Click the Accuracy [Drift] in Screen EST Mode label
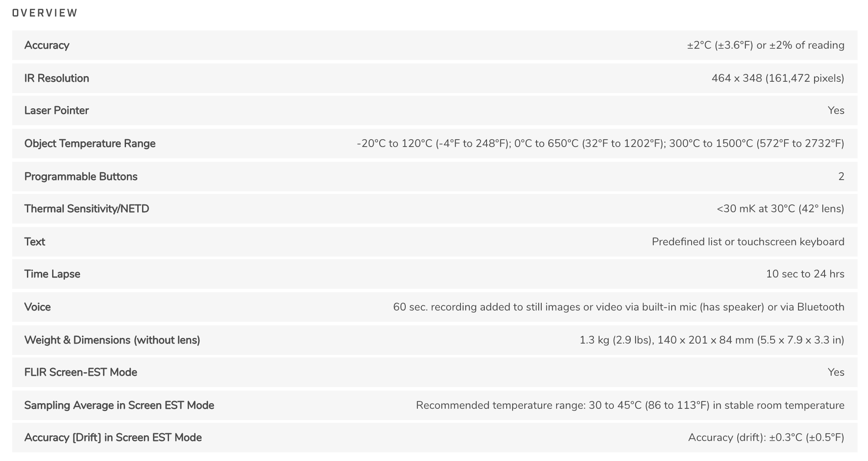This screenshot has width=868, height=461. 113,438
